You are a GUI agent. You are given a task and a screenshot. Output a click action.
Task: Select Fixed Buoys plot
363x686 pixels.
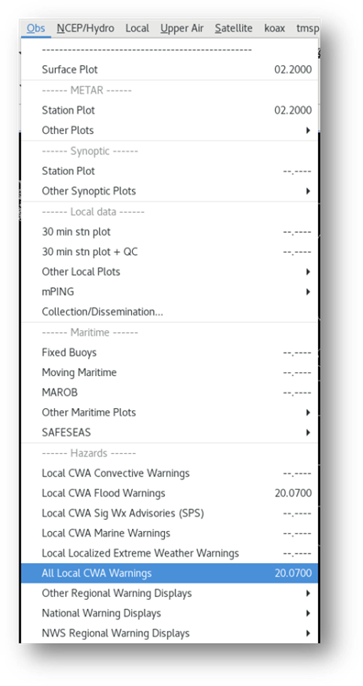[169, 353]
